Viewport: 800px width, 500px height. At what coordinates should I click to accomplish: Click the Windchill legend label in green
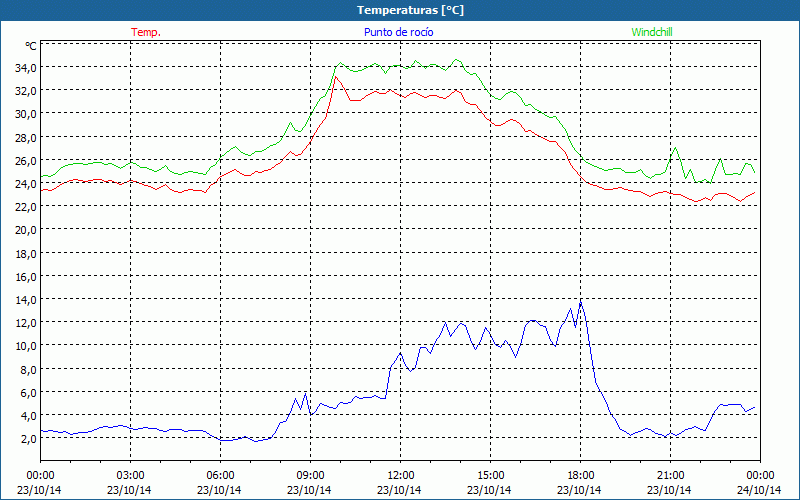click(652, 32)
